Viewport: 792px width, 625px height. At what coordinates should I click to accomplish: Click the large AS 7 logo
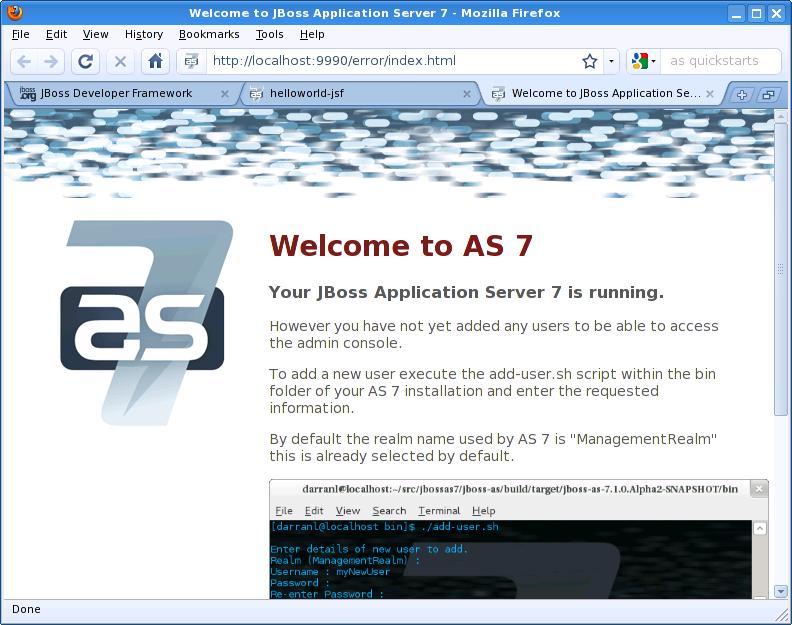[x=146, y=323]
